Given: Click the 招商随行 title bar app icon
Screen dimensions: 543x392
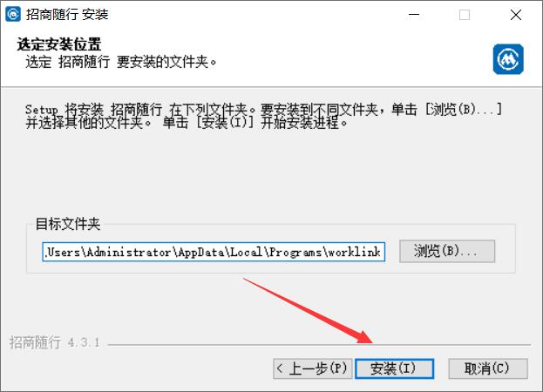Looking at the screenshot, I should coord(13,15).
